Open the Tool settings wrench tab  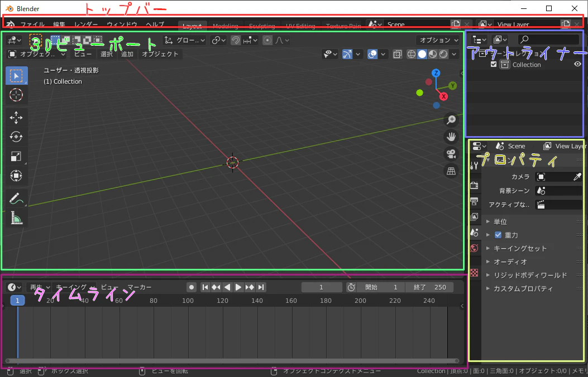[x=475, y=166]
